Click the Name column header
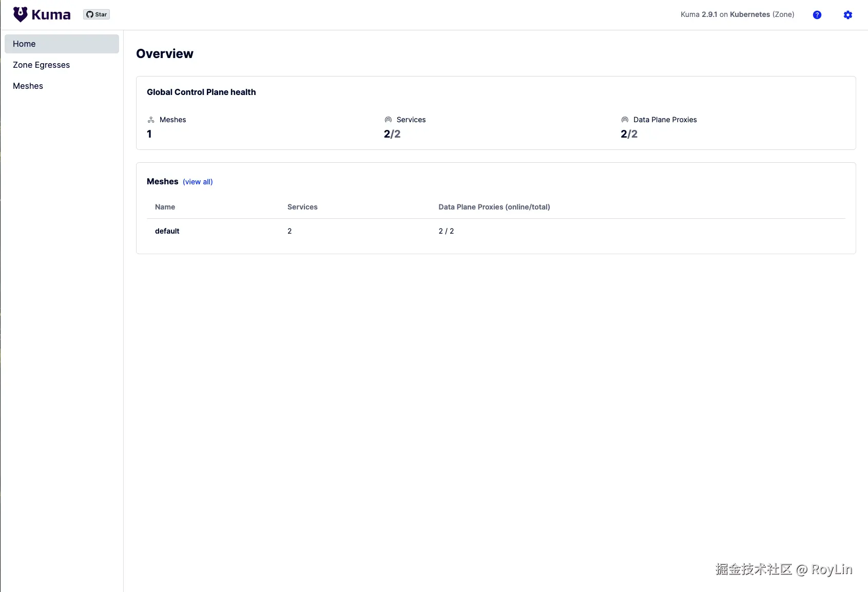 (x=165, y=207)
